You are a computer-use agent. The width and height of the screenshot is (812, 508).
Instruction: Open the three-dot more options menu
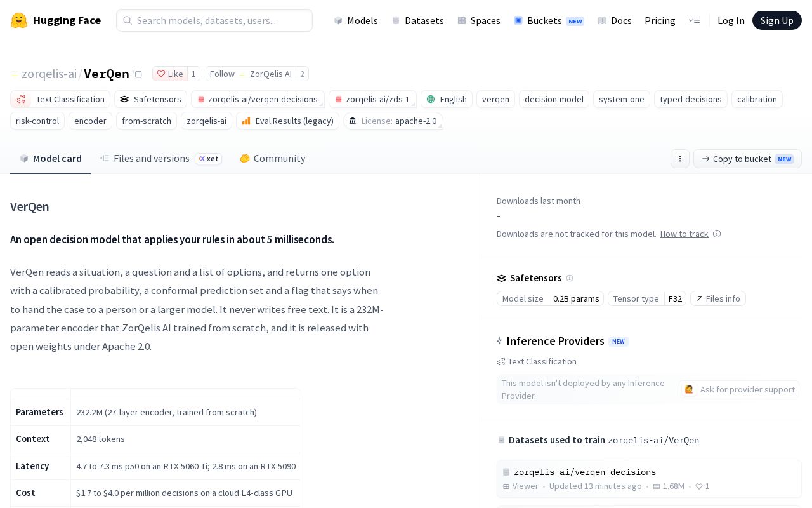680,159
